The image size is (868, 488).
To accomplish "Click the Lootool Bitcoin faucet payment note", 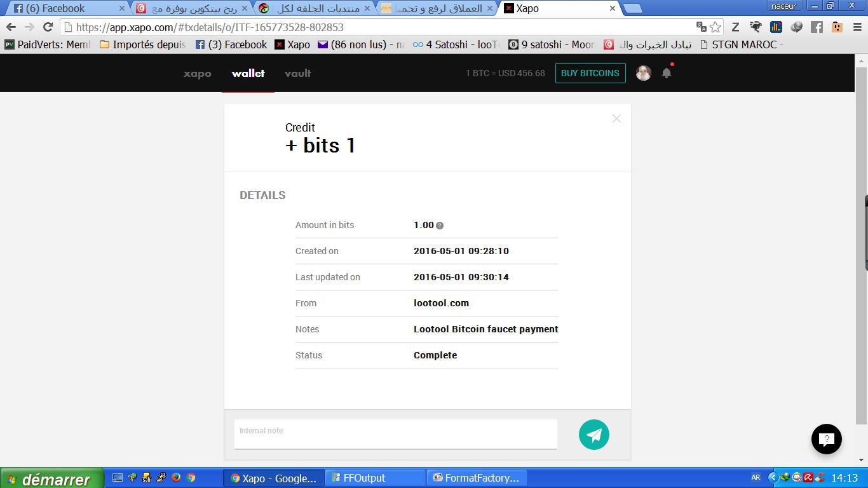I will 486,329.
